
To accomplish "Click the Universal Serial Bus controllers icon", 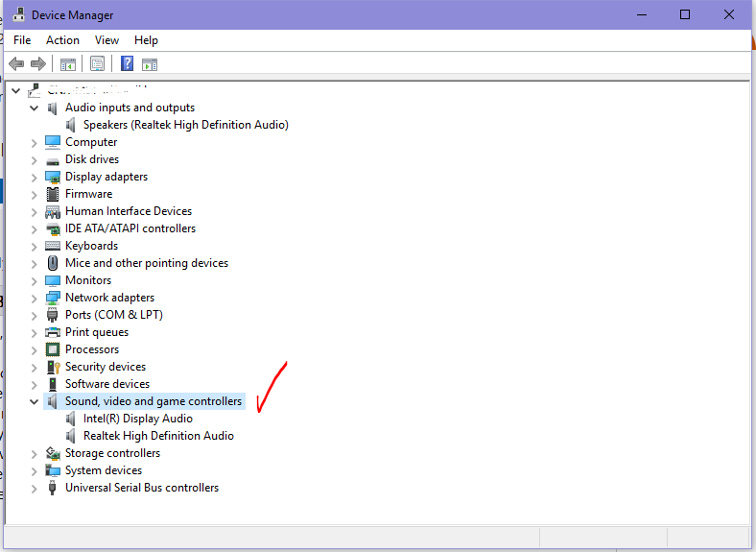I will [53, 488].
